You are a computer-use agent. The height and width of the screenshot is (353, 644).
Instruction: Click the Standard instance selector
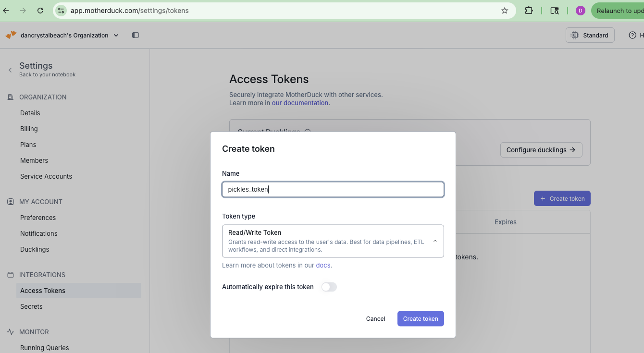click(x=590, y=35)
